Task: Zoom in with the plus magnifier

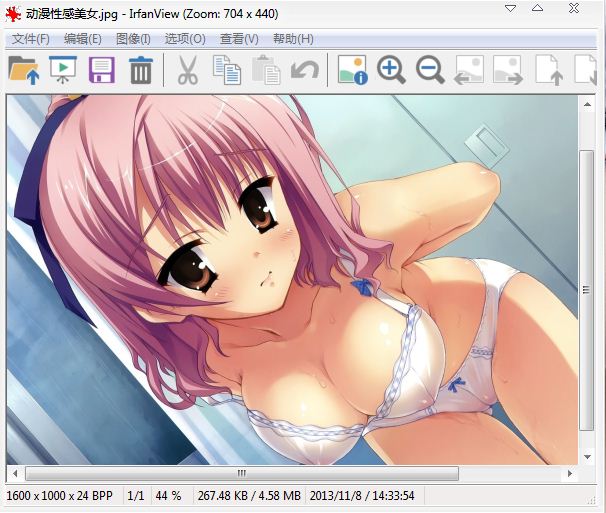Action: pos(391,70)
